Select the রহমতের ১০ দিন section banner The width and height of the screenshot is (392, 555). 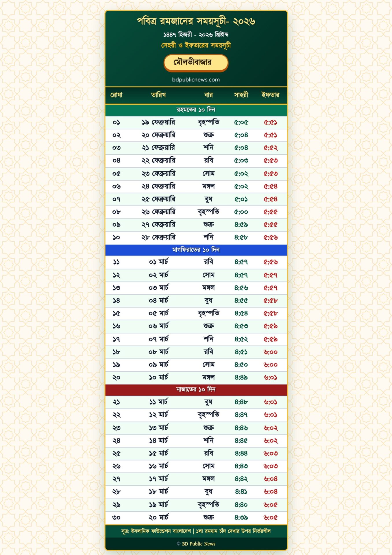[196, 110]
